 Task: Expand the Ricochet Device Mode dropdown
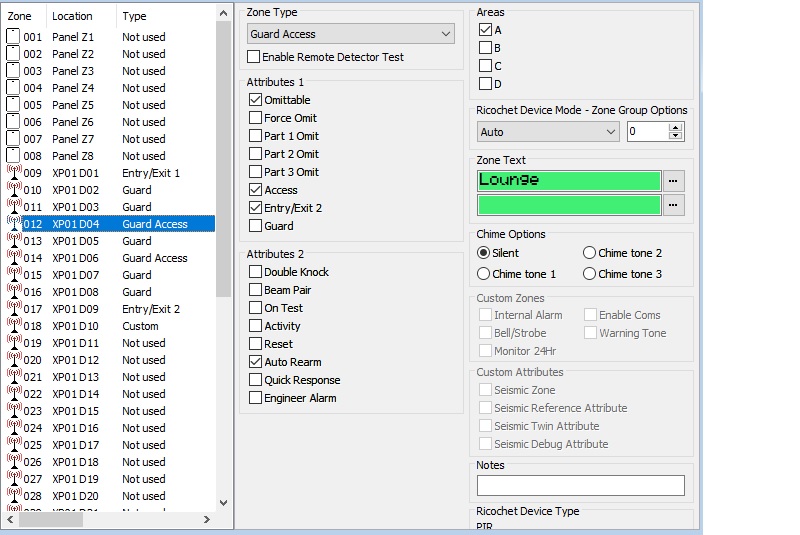click(x=611, y=132)
